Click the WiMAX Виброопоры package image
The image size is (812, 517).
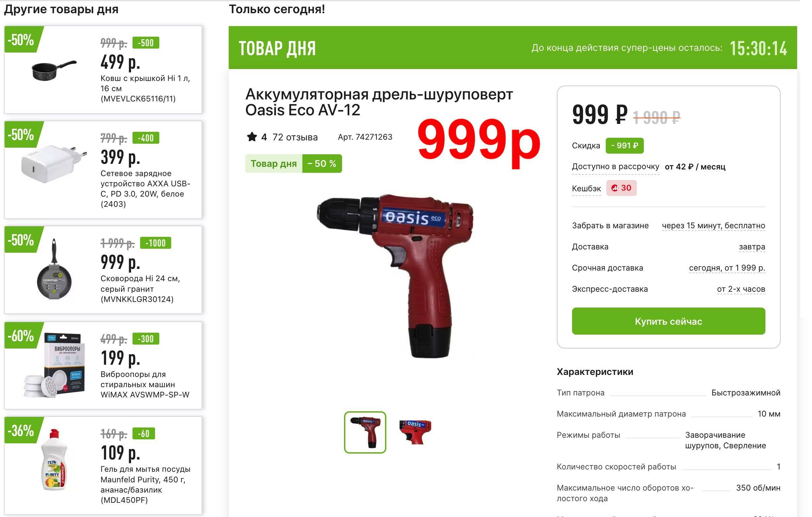(55, 365)
